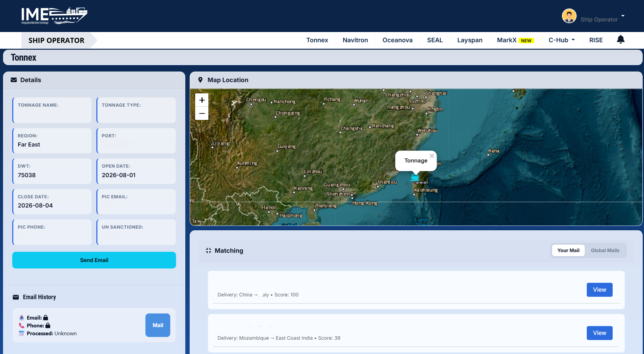The width and height of the screenshot is (644, 354).
Task: Click the Mail button in Email History
Action: click(x=158, y=325)
